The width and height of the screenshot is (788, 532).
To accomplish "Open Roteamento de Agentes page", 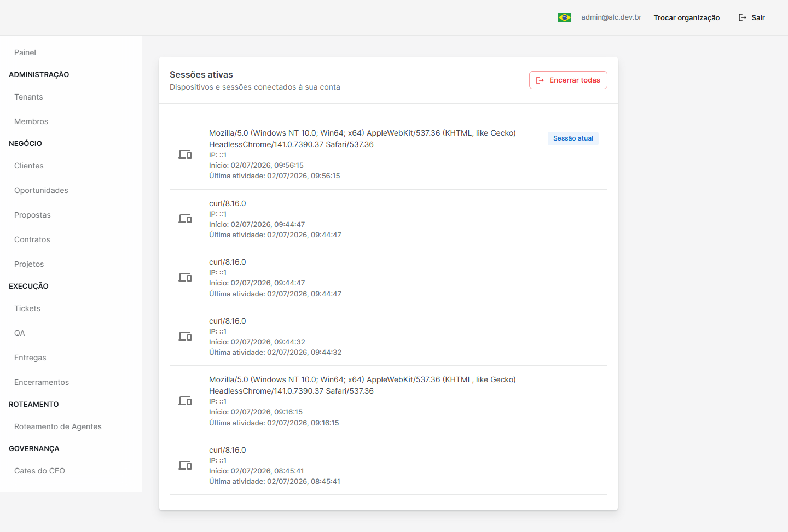I will click(x=58, y=426).
